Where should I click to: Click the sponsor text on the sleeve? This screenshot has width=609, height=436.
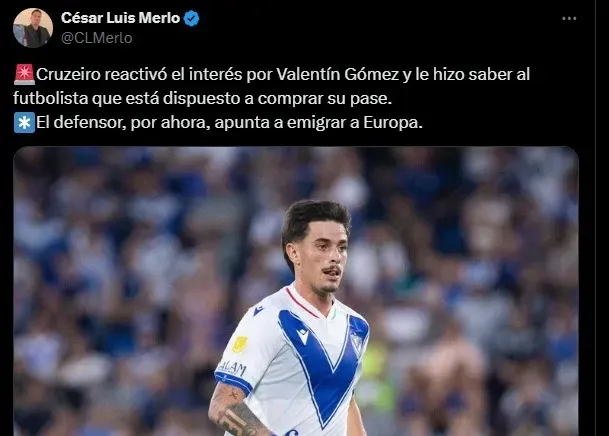(x=231, y=368)
